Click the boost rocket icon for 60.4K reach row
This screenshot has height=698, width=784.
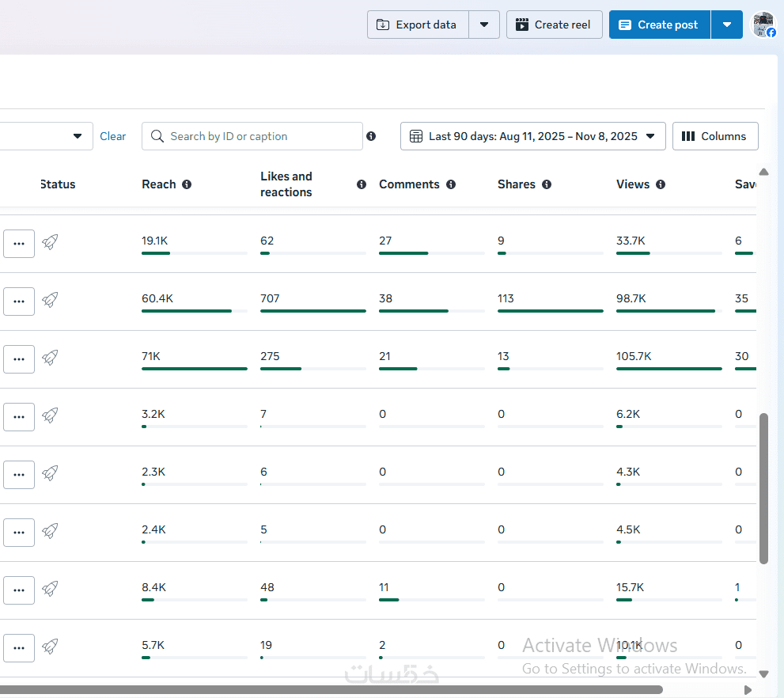(50, 300)
